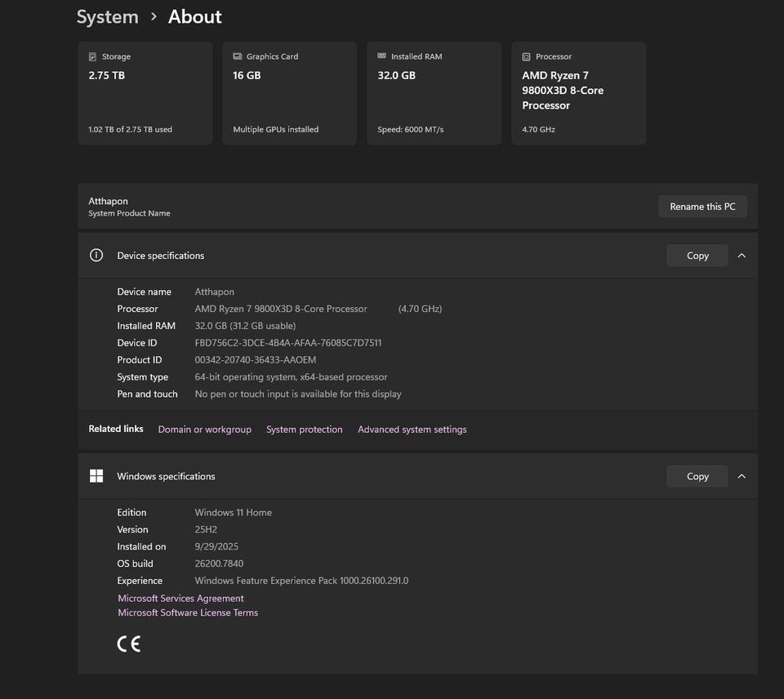Open the Graphics Card 16 GB card
This screenshot has height=699, width=784.
(x=289, y=94)
